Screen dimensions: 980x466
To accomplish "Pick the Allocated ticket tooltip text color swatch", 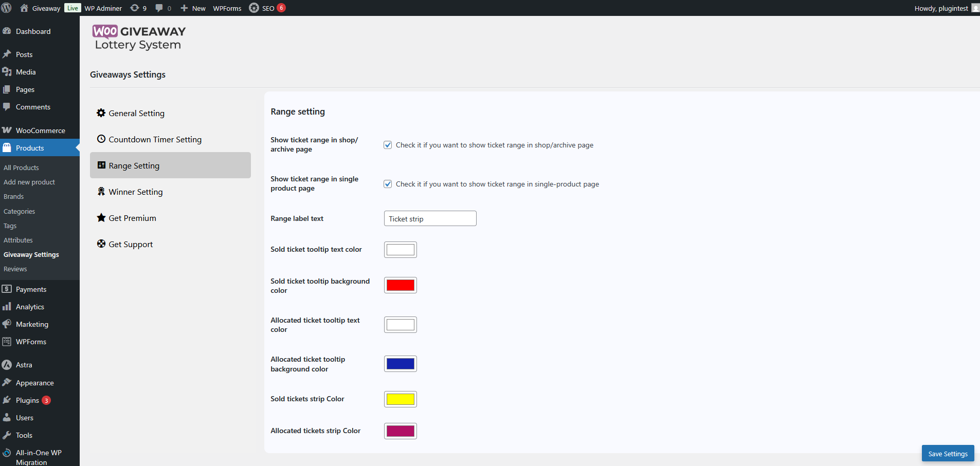I will [401, 325].
